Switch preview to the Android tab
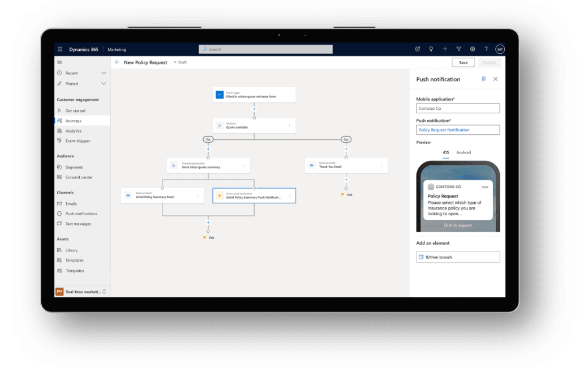 (463, 152)
